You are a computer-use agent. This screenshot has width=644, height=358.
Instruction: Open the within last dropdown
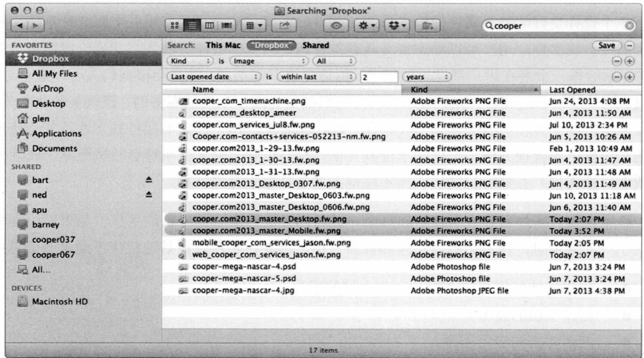[x=317, y=77]
